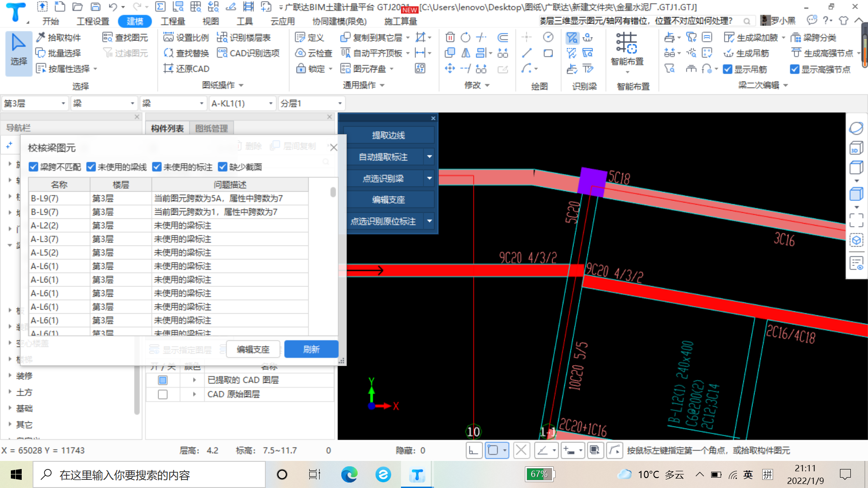
Task: Click the 批量选择 tool
Action: 58,53
